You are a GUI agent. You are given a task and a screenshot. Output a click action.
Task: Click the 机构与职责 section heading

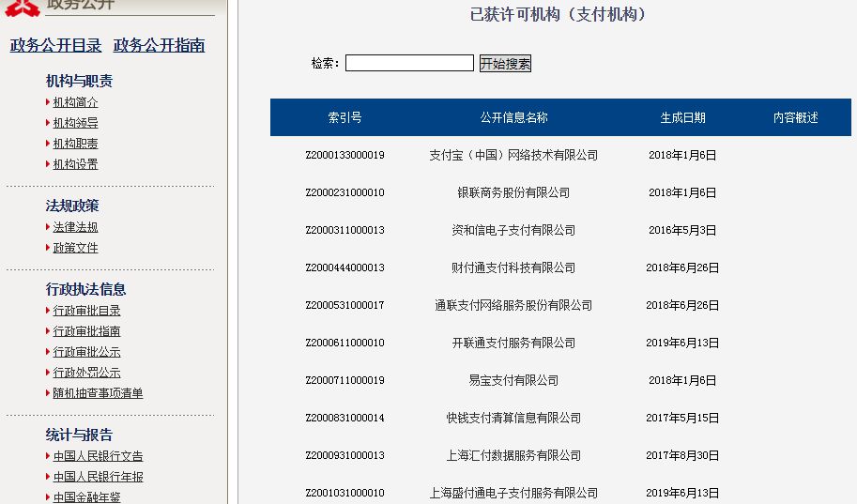(x=79, y=81)
